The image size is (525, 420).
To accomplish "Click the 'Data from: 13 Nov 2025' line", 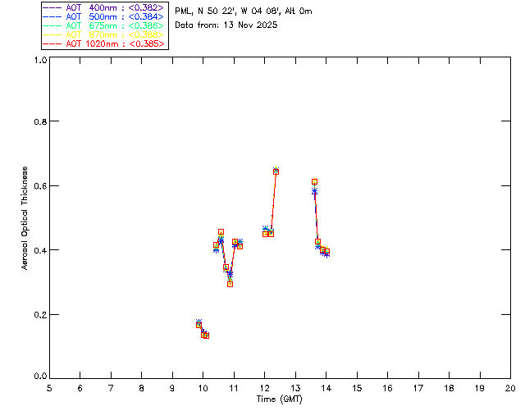I will [226, 25].
